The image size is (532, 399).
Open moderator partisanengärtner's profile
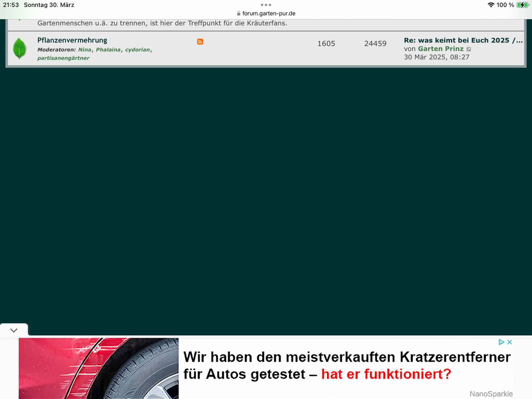pyautogui.click(x=63, y=58)
